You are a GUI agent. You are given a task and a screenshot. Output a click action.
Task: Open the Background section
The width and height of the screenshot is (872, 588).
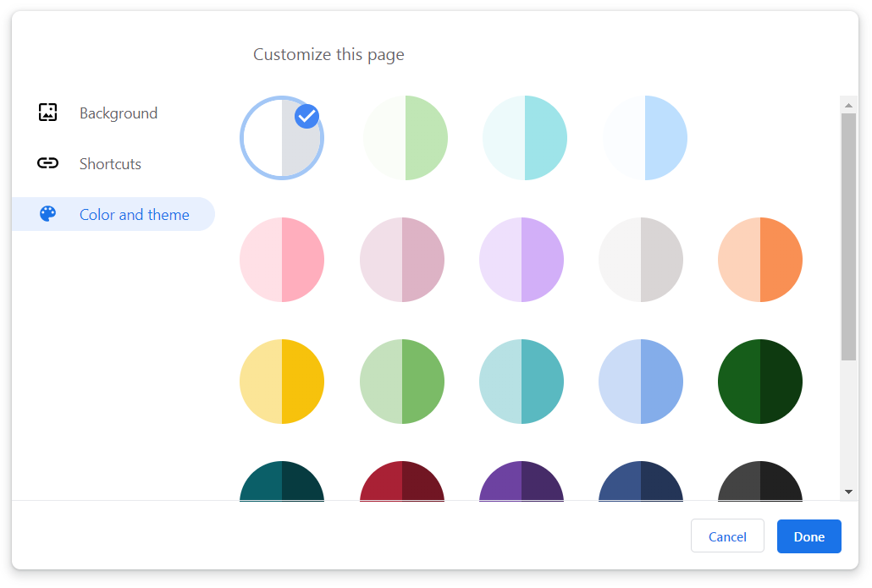(x=118, y=113)
